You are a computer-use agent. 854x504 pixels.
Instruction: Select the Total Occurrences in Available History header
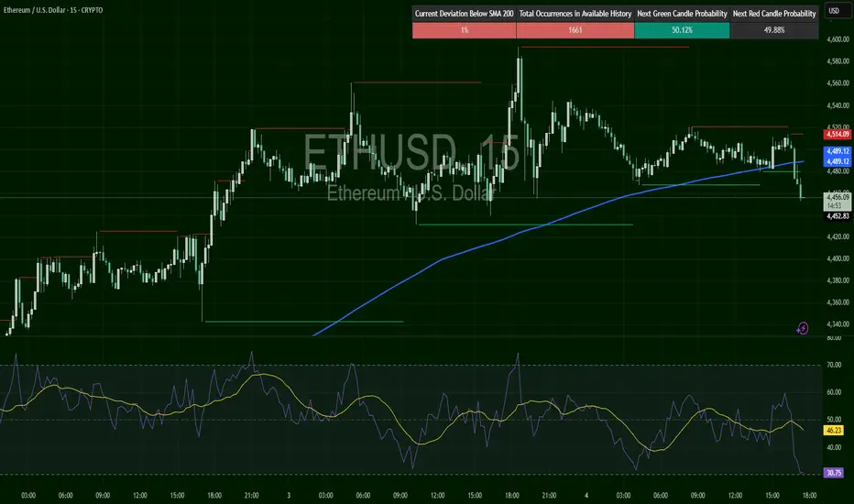coord(575,14)
